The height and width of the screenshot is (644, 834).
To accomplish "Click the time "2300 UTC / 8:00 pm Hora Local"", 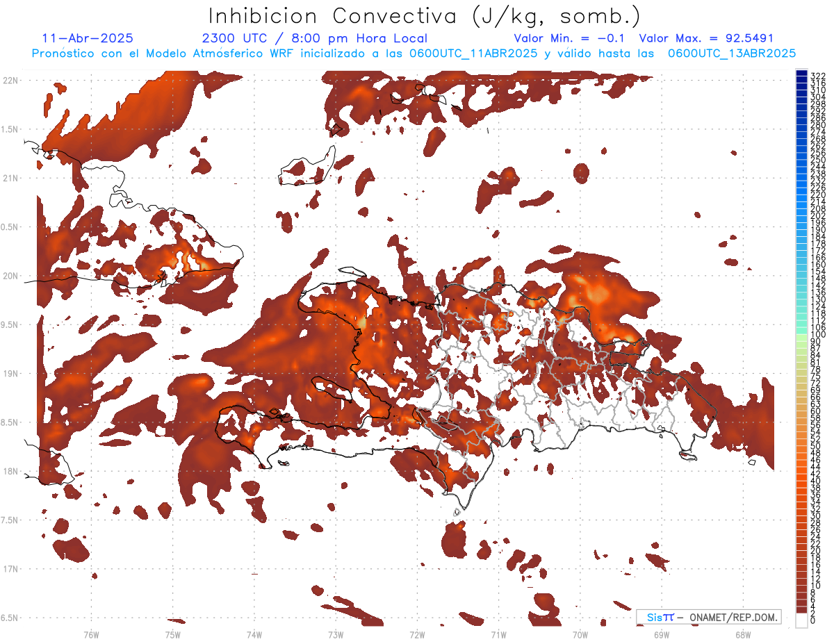I will click(315, 38).
